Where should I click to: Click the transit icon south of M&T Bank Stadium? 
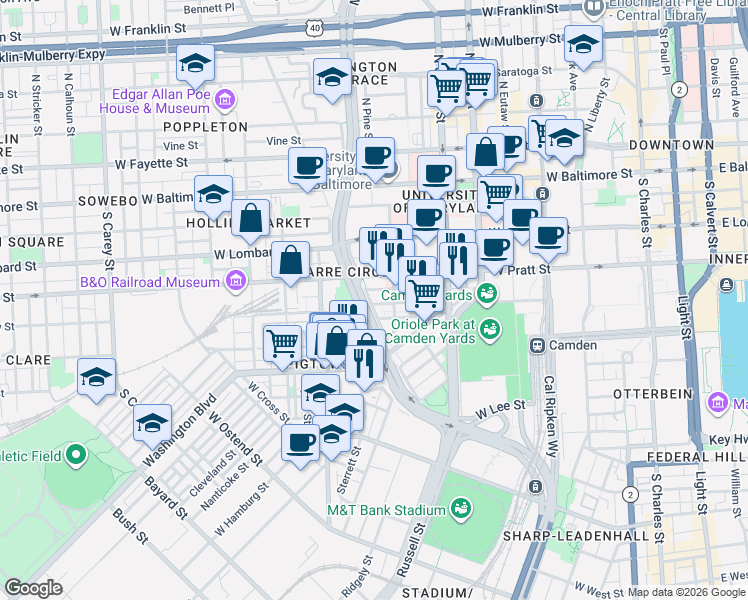point(535,486)
